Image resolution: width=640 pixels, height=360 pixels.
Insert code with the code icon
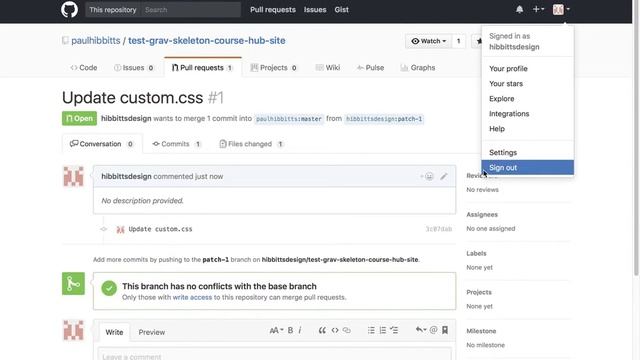point(335,330)
